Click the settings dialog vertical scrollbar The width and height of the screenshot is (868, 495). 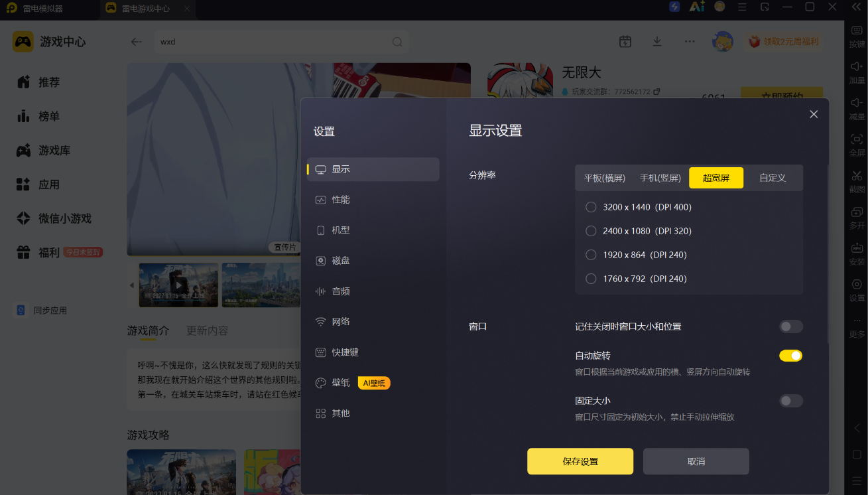click(x=828, y=255)
